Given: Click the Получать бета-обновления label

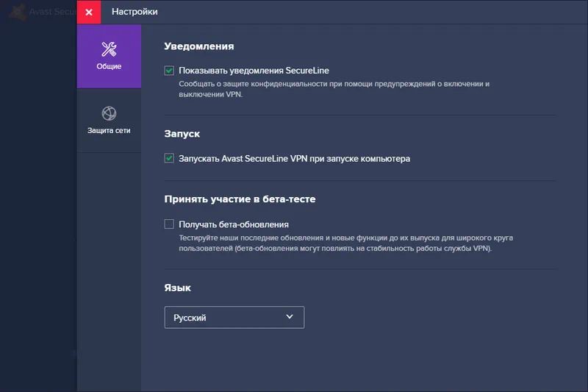Looking at the screenshot, I should click(234, 224).
